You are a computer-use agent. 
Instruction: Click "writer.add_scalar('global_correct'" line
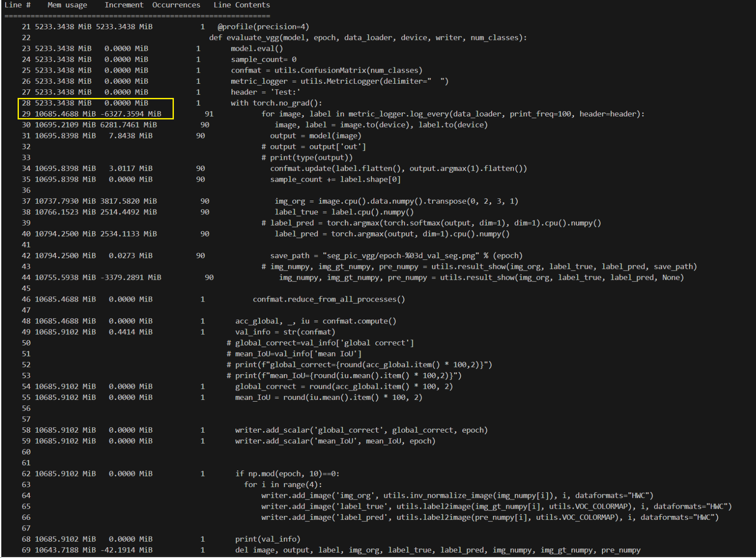pos(361,430)
